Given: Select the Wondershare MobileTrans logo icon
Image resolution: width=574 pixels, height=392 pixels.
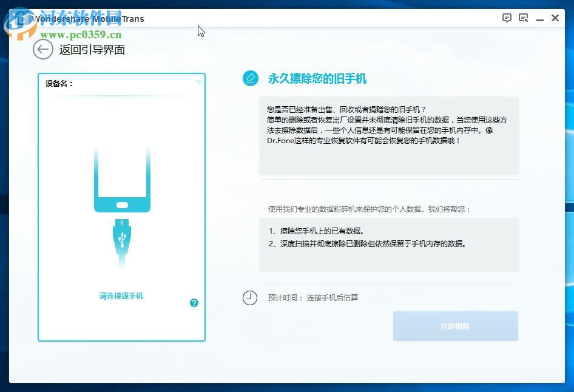Looking at the screenshot, I should pos(22,18).
